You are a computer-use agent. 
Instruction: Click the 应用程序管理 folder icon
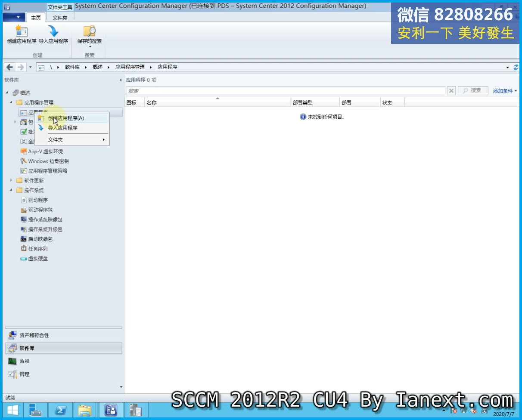click(19, 102)
